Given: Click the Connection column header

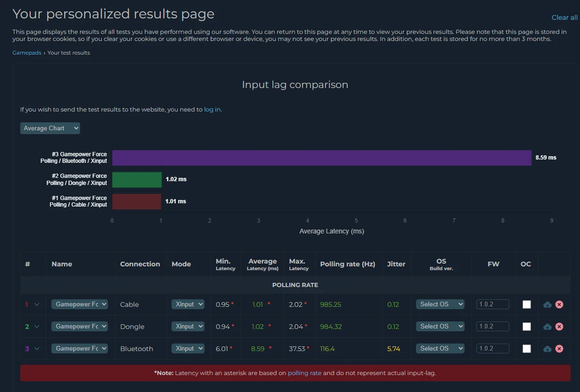Looking at the screenshot, I should 140,264.
